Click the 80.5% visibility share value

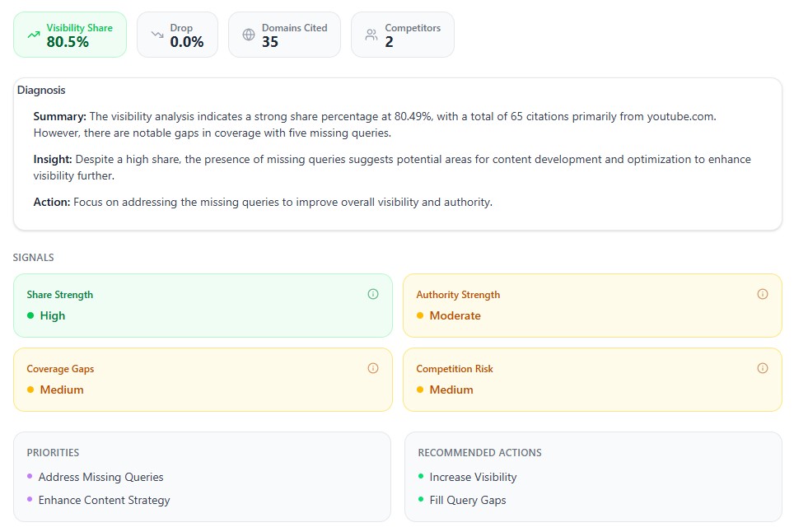click(68, 42)
